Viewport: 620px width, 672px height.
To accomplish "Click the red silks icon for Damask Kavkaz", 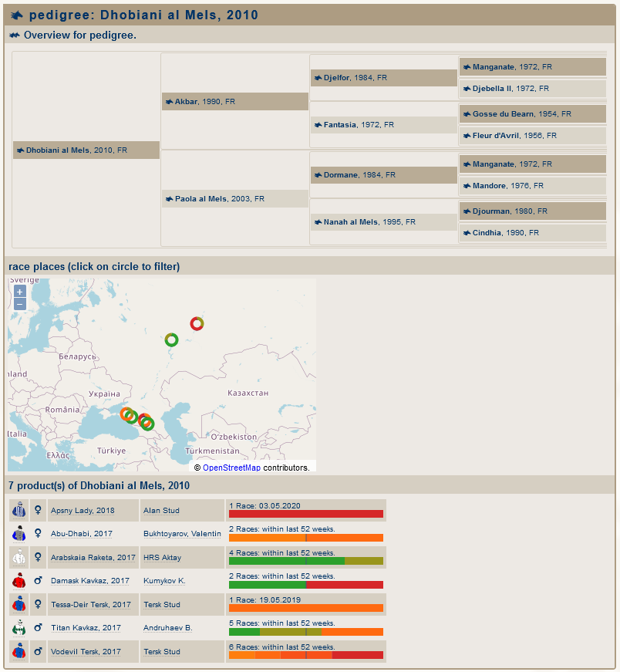I will pos(19,581).
